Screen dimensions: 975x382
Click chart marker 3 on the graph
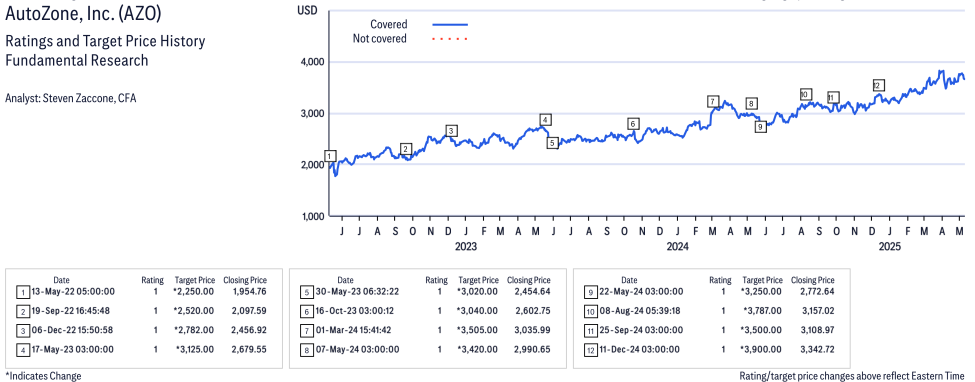tap(451, 131)
